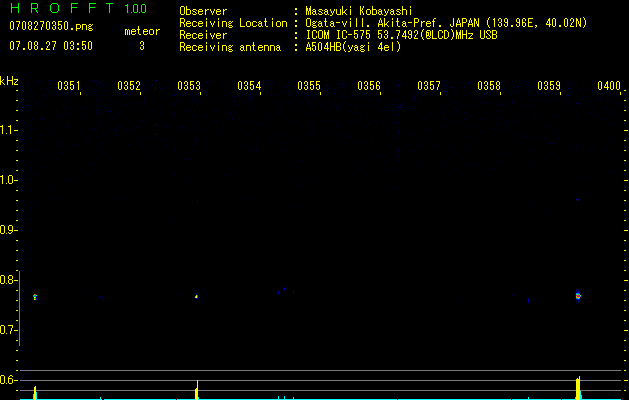Click the kHz axis unit label
This screenshot has height=400, width=629.
pos(9,81)
